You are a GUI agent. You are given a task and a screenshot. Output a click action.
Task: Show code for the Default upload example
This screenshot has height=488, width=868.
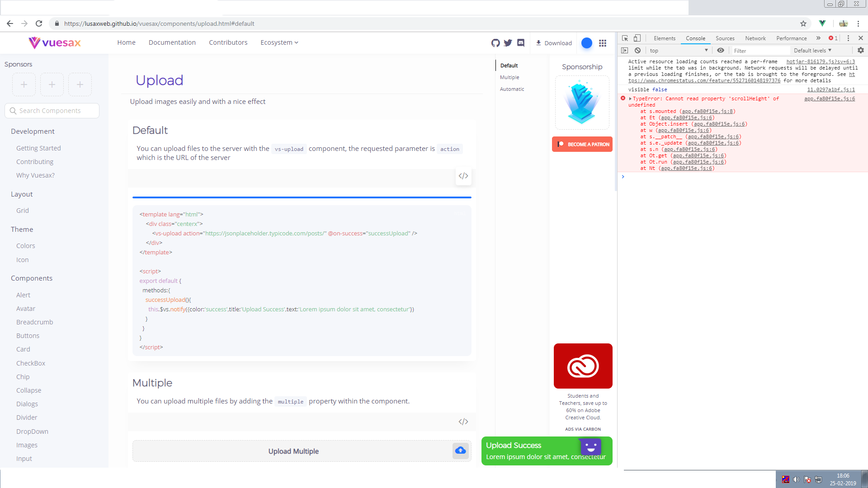click(x=463, y=176)
